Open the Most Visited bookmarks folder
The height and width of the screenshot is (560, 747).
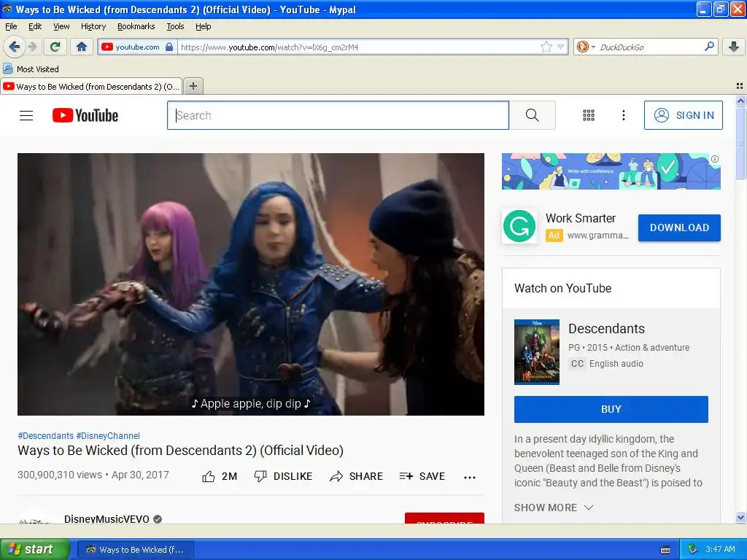coord(31,69)
